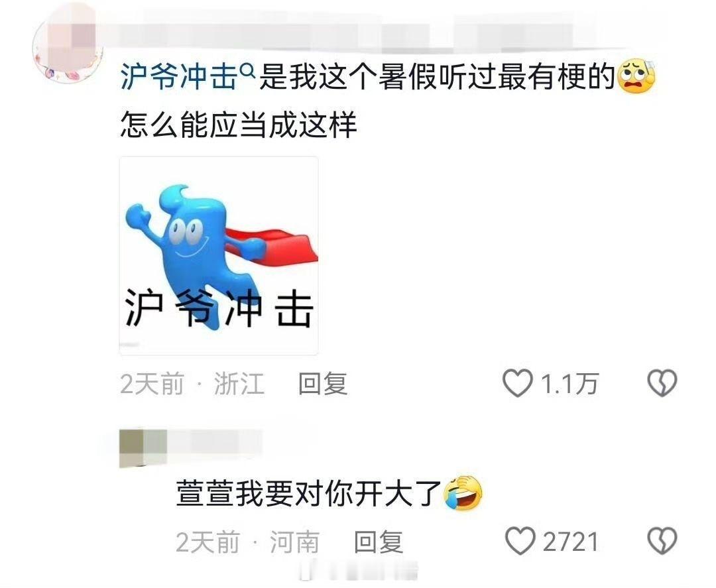This screenshot has height=588, width=716.
Task: Reply to the comment from 浙江
Action: click(323, 383)
